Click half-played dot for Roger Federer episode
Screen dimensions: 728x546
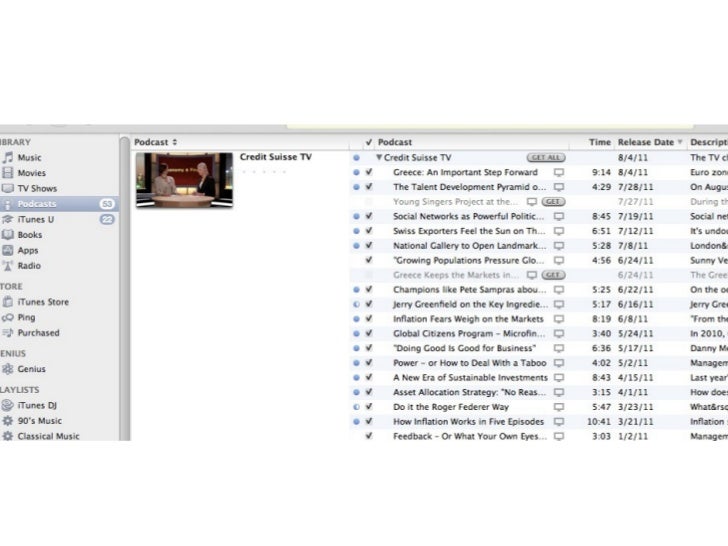click(x=357, y=407)
